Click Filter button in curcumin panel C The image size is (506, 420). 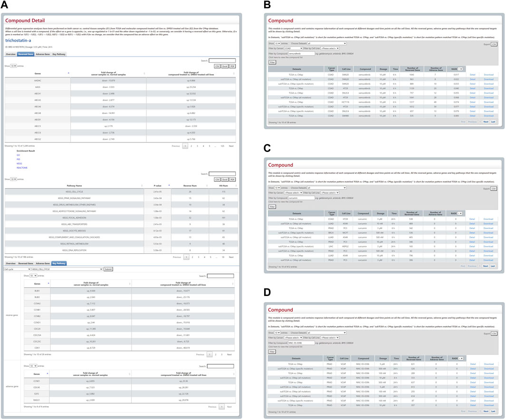[x=272, y=207]
